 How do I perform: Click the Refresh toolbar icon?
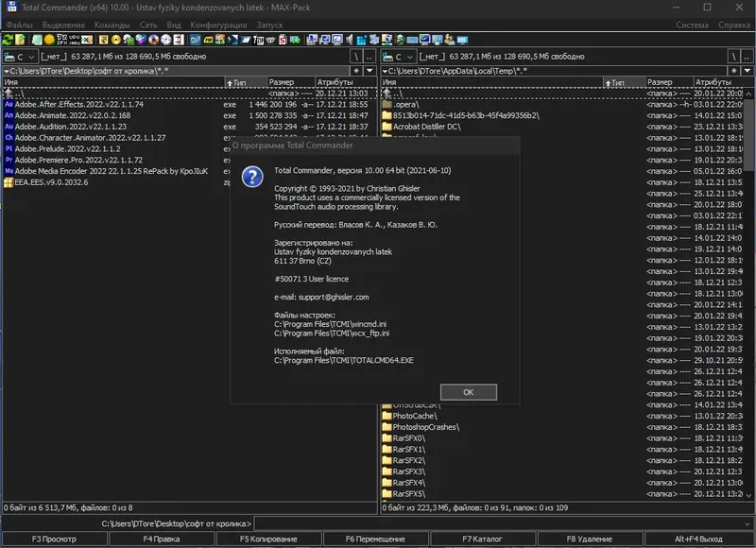click(x=9, y=41)
